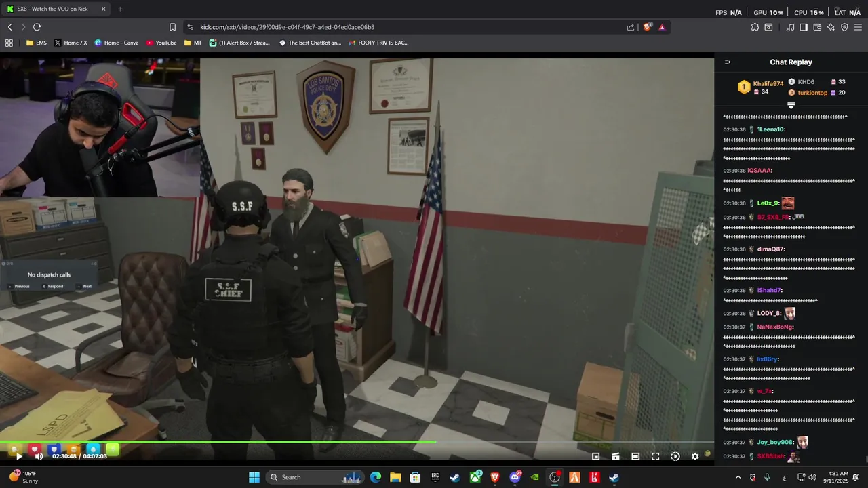Enter video fullscreen mode
Image resolution: width=868 pixels, height=488 pixels.
pyautogui.click(x=655, y=456)
